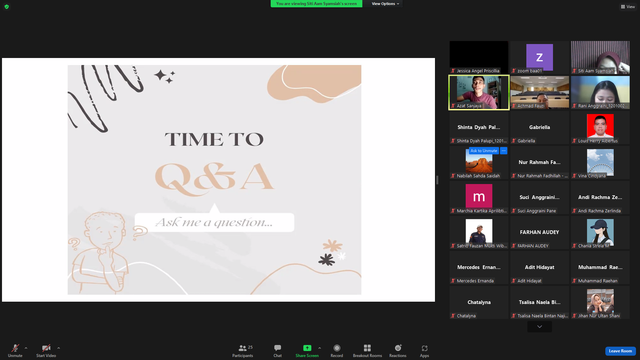Select Mercedes Ernanda's tile

(x=479, y=268)
